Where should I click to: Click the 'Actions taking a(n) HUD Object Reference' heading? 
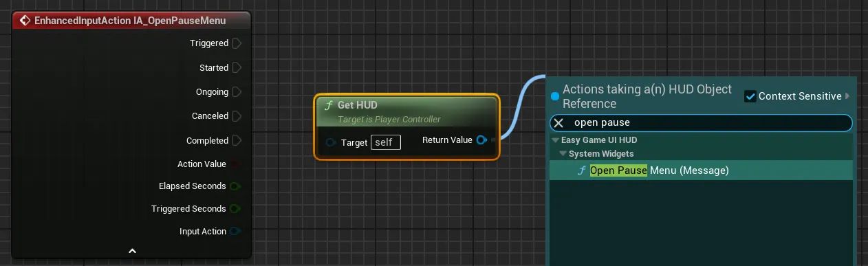(x=647, y=96)
